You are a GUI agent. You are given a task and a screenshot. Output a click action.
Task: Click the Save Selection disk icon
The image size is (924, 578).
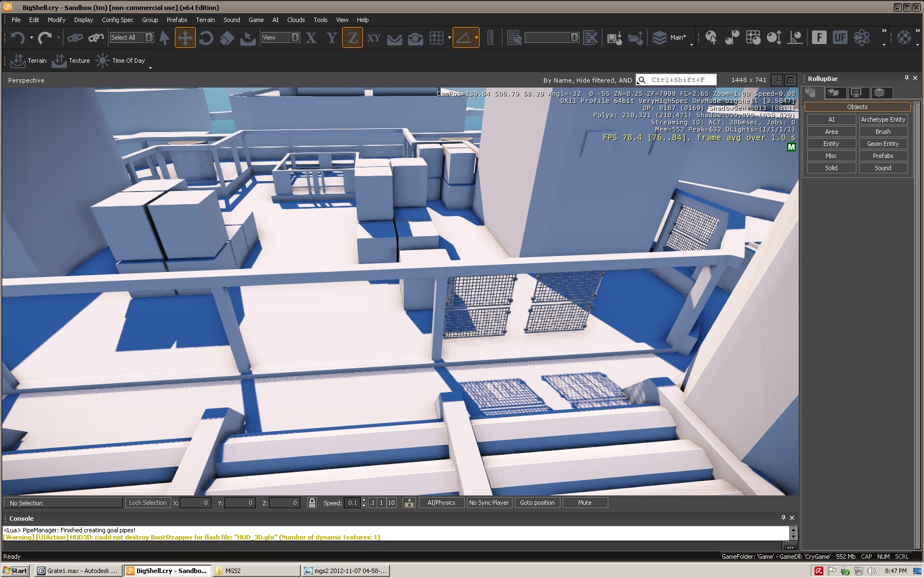click(614, 37)
